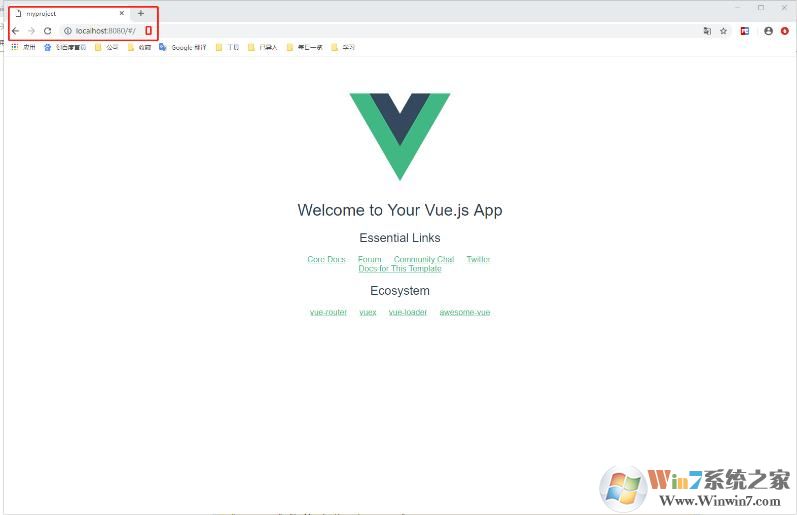The image size is (797, 515).
Task: Click the 'Ecosystem' heading
Action: coord(400,291)
